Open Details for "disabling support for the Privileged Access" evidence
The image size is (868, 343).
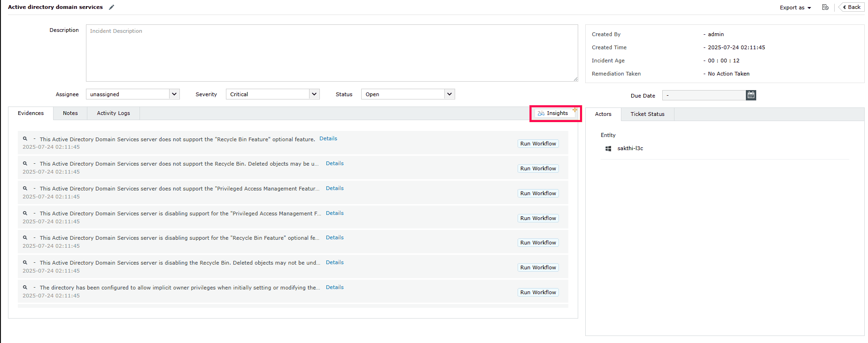pos(335,213)
